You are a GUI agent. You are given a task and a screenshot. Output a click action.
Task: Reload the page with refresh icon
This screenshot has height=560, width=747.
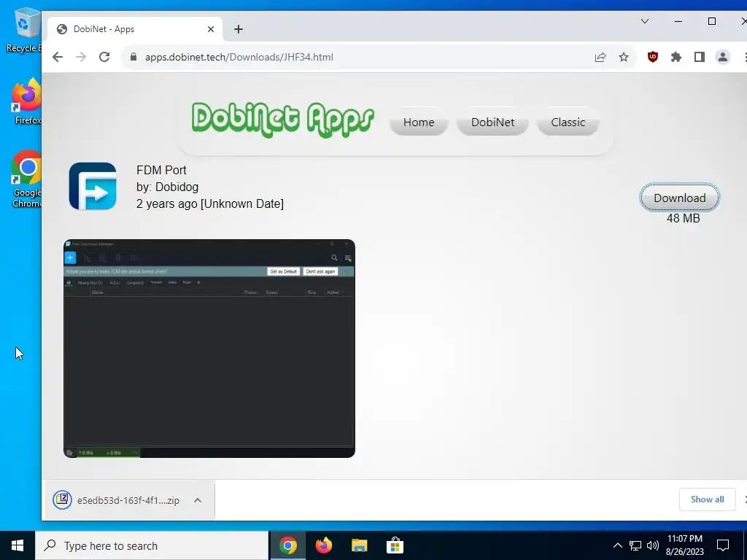[x=104, y=57]
